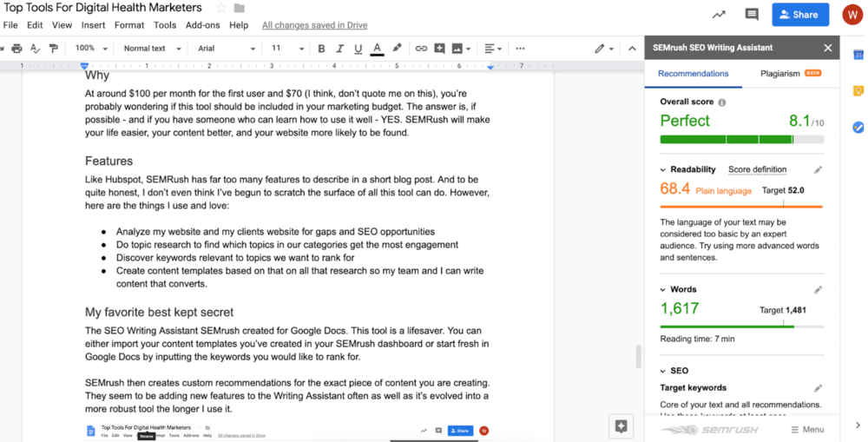Viewport: 868px width, 442px height.
Task: Open the move-to-folder icon
Action: coord(240,8)
